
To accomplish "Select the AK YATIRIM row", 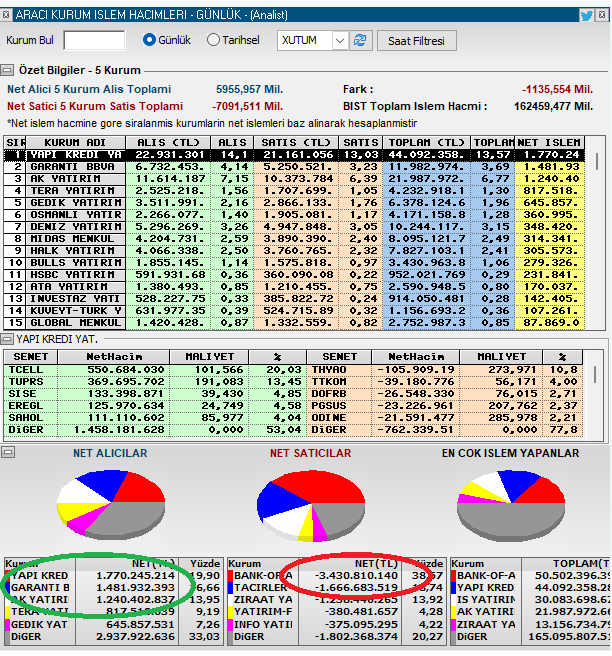I will (294, 179).
